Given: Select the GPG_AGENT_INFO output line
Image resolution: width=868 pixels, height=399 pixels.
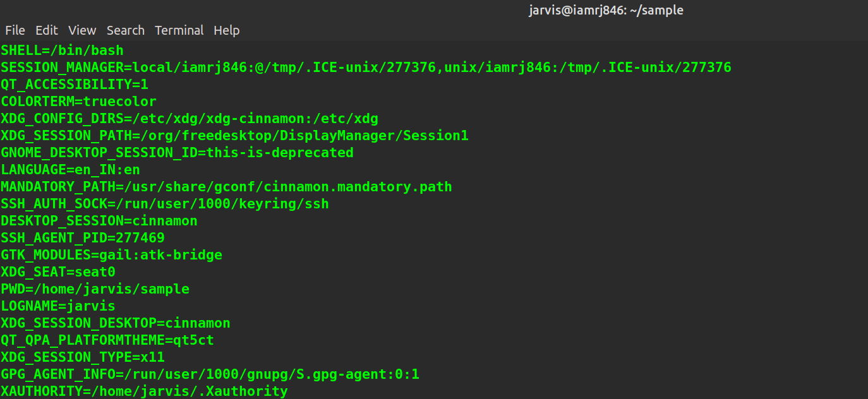Looking at the screenshot, I should tap(210, 374).
